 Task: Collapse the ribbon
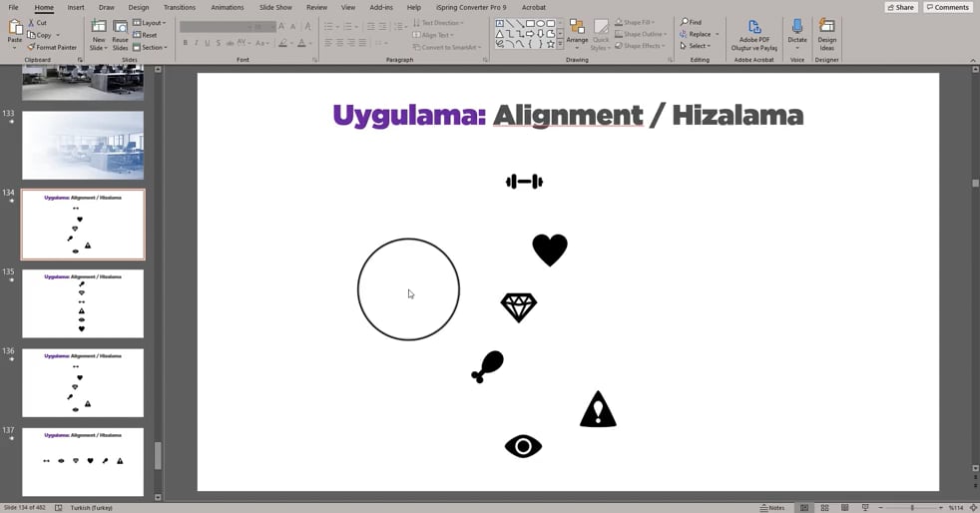[972, 60]
